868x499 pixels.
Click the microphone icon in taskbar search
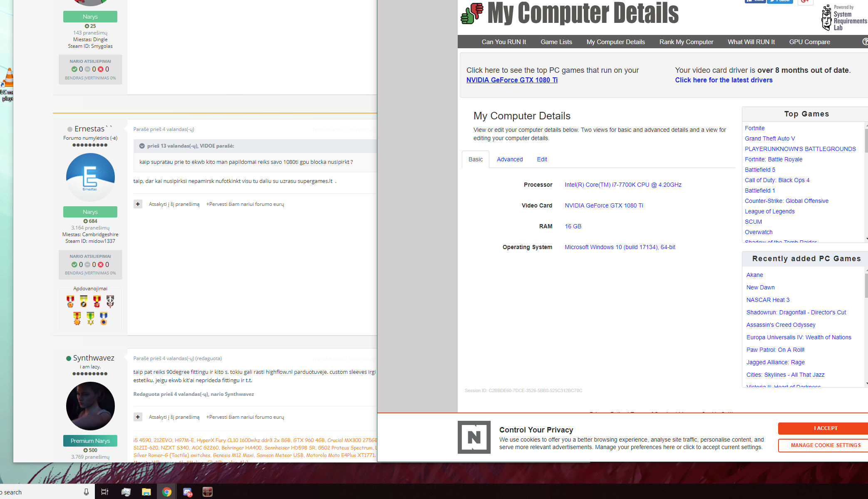click(86, 492)
